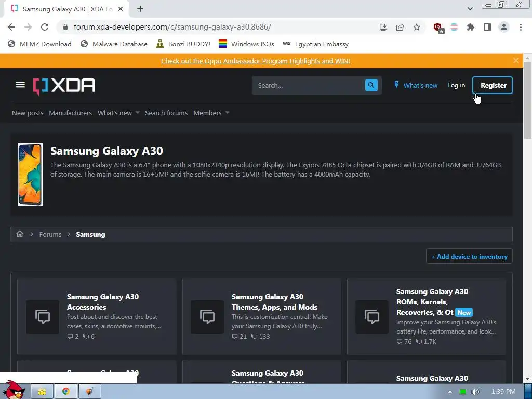Open the hamburger navigation menu
This screenshot has width=532, height=399.
[20, 85]
